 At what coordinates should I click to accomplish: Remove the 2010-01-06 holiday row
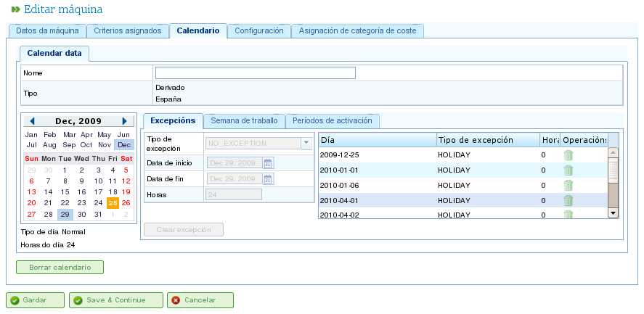[568, 185]
